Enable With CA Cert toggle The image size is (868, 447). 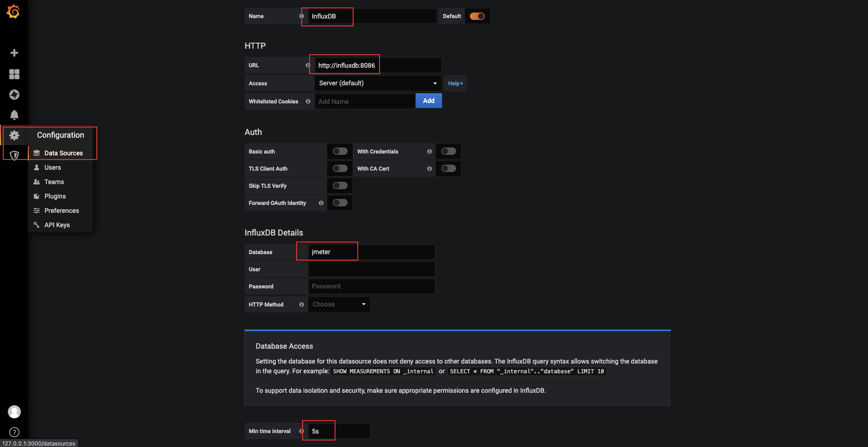tap(449, 169)
